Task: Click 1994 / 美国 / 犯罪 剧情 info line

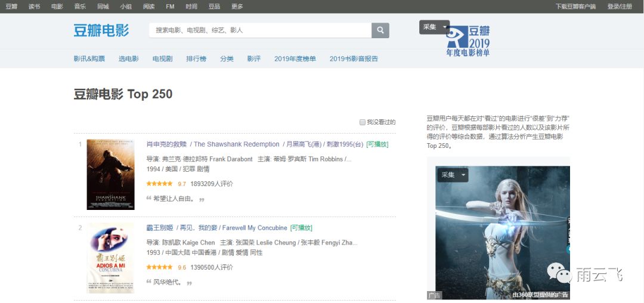Action: [178, 169]
